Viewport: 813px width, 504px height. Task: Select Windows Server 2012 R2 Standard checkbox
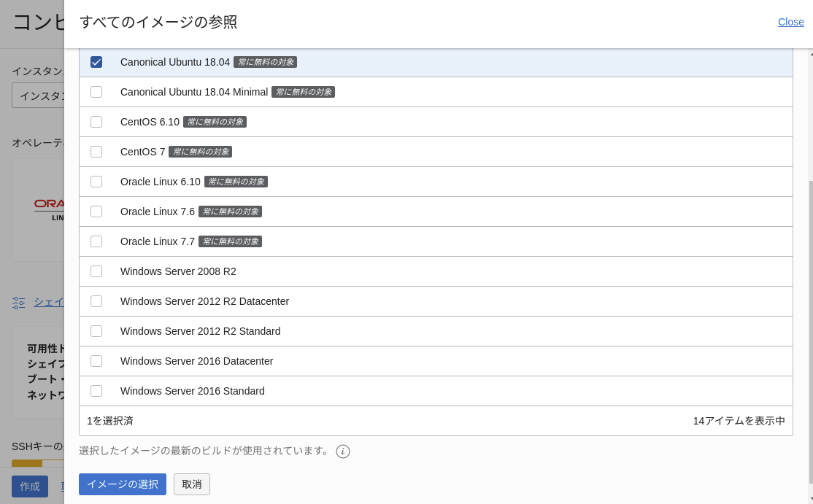(x=96, y=331)
